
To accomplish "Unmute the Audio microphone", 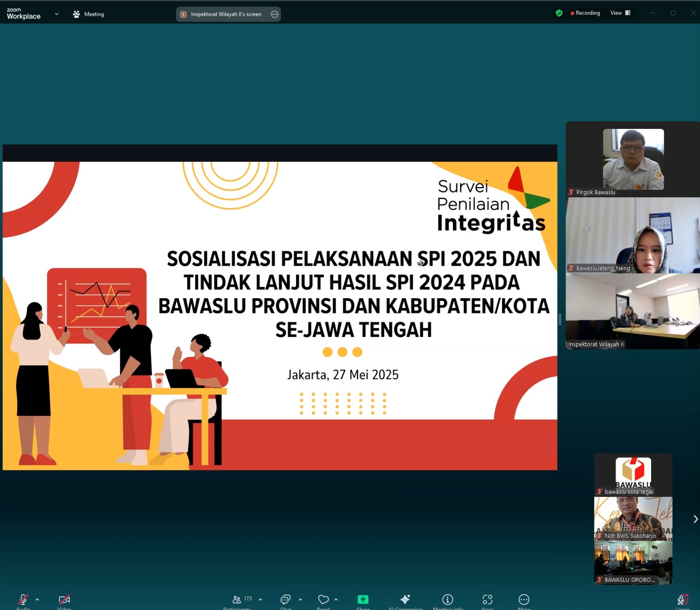I will 22,600.
